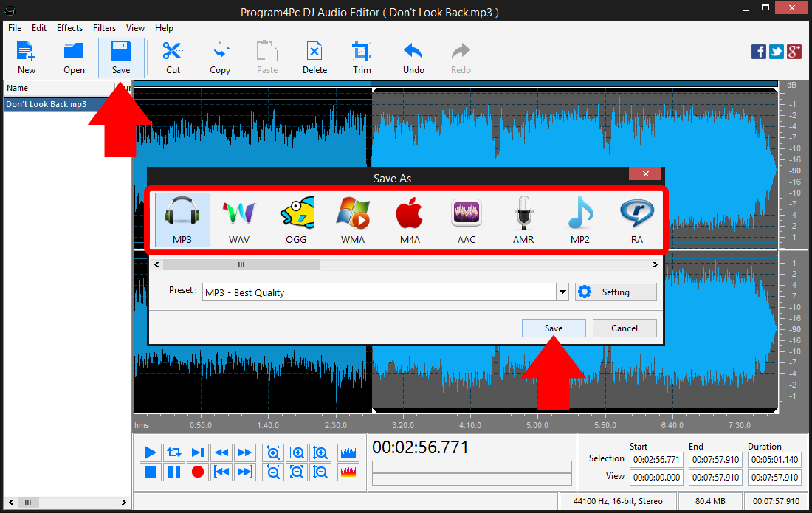The width and height of the screenshot is (812, 513).
Task: Switch waveform to spectrum view
Action: click(348, 471)
